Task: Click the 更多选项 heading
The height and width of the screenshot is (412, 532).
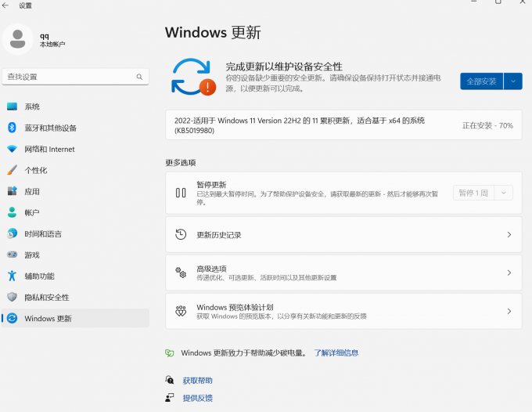Action: [x=181, y=163]
